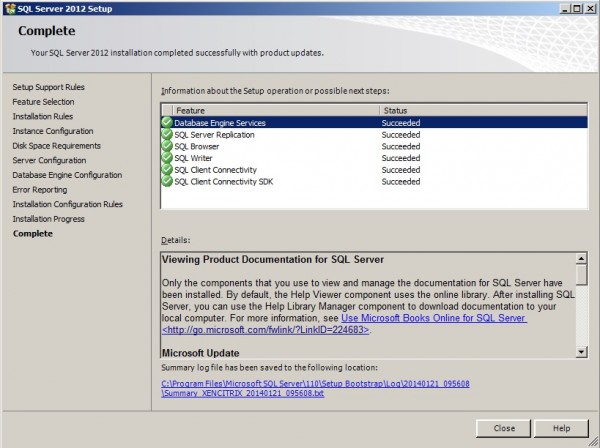
Task: Click Succeeded status for SQL Browser
Action: click(x=401, y=146)
